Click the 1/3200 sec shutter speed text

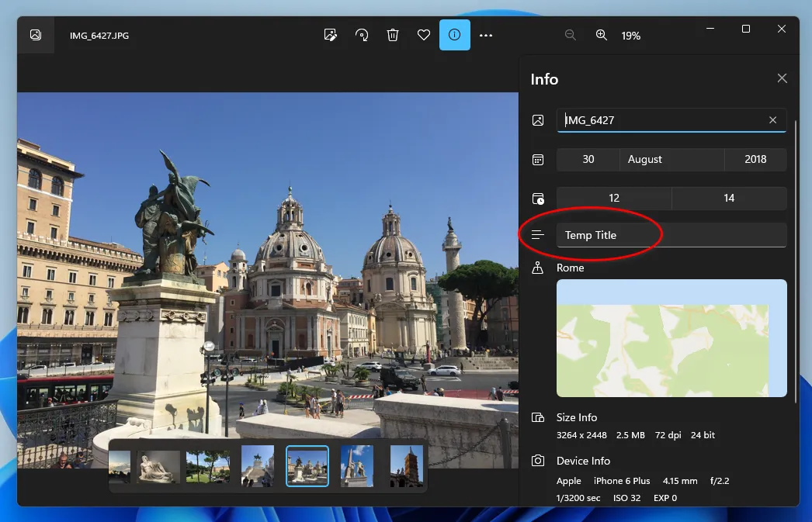coord(578,498)
